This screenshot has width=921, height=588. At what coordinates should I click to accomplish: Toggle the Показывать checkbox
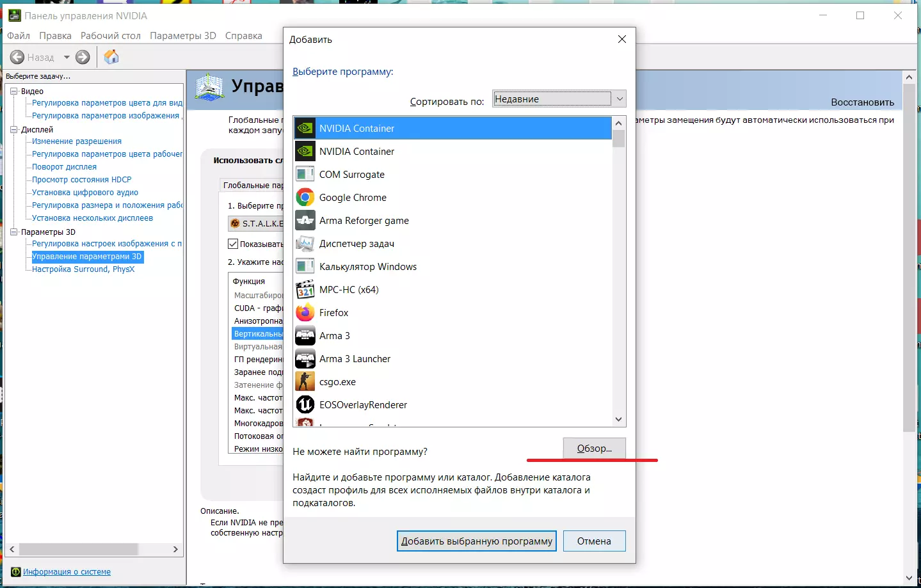coord(233,244)
